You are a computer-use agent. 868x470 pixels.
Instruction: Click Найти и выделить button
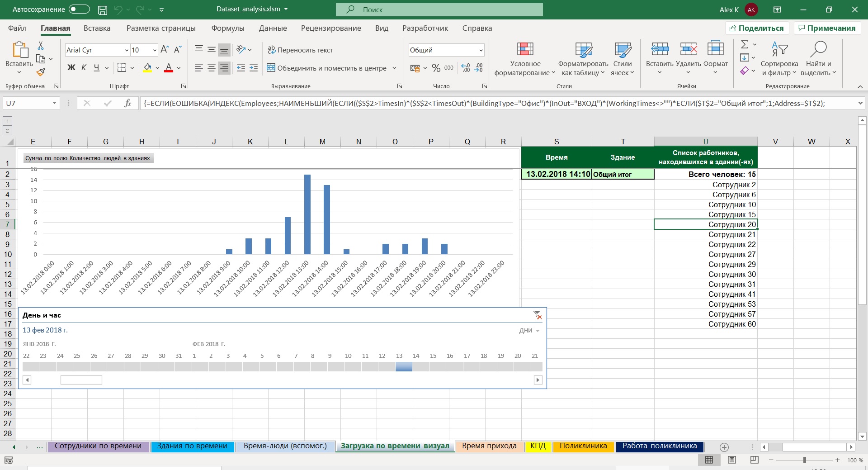coord(818,59)
